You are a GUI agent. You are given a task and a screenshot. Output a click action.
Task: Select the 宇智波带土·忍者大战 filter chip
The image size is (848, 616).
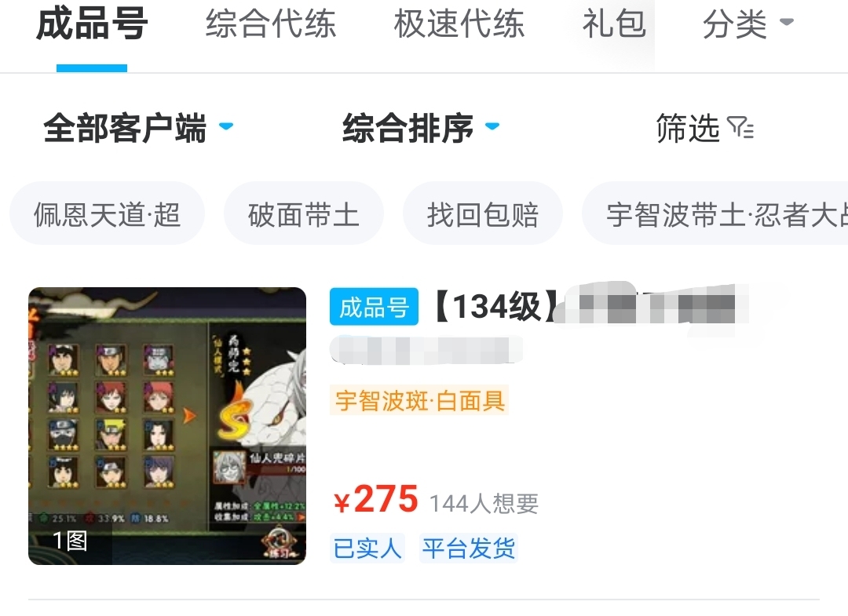point(715,214)
